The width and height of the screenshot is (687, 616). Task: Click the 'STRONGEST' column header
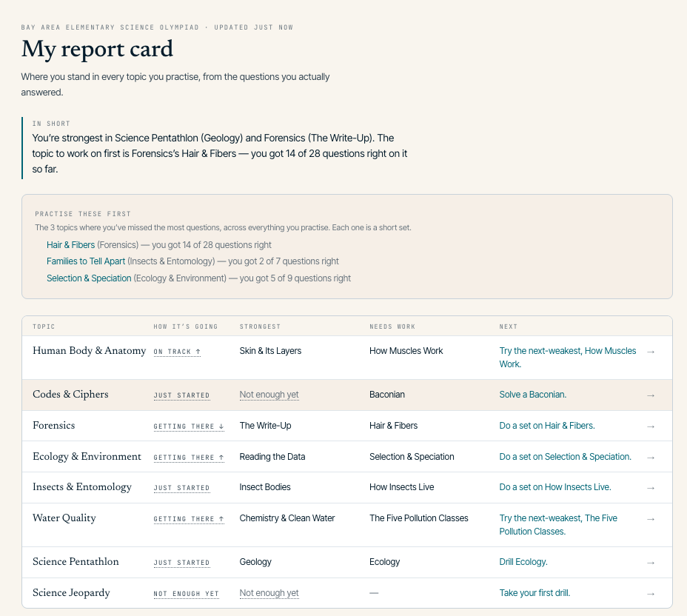tap(260, 327)
